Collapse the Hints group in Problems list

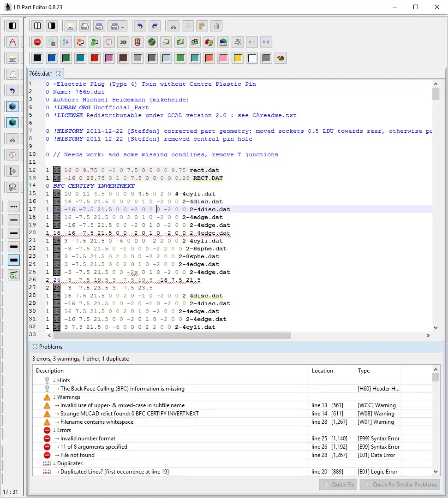tap(64, 380)
